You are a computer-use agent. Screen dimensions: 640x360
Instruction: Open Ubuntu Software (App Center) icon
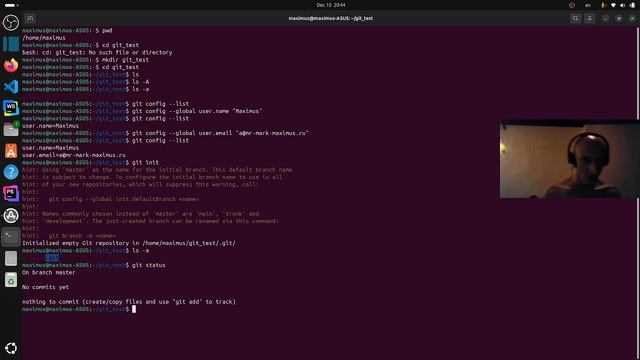point(11,151)
